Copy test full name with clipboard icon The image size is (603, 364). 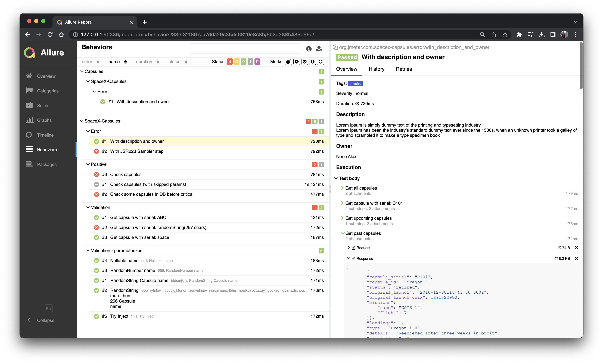[x=335, y=47]
